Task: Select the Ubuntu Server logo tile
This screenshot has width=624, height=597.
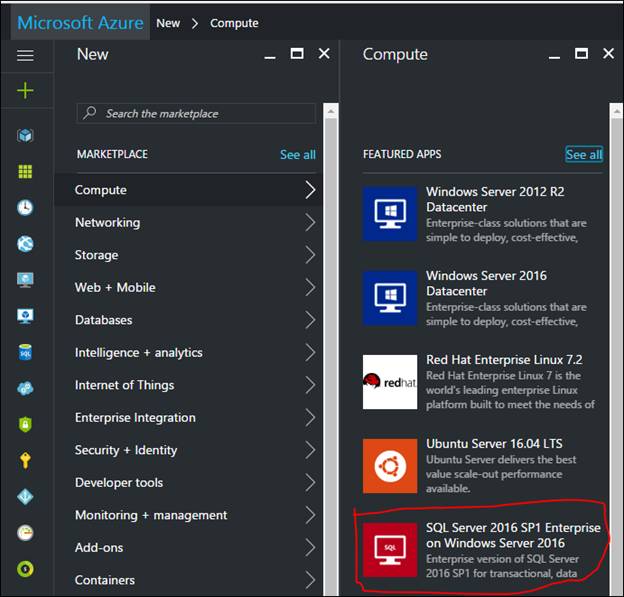Action: 390,466
